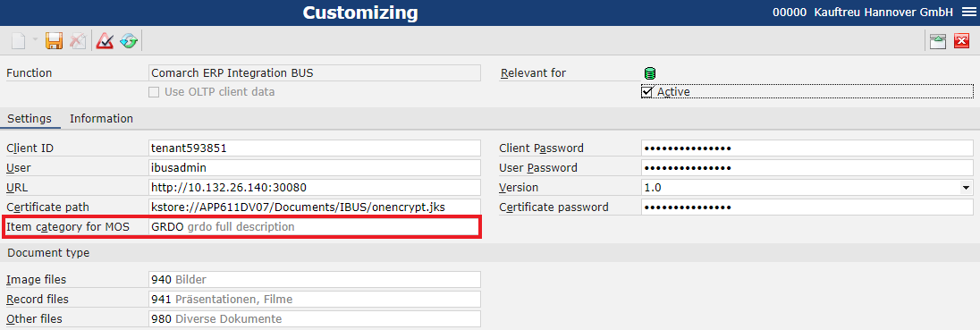Image resolution: width=980 pixels, height=330 pixels.
Task: Save with the orange floppy disk icon
Action: [x=55, y=41]
